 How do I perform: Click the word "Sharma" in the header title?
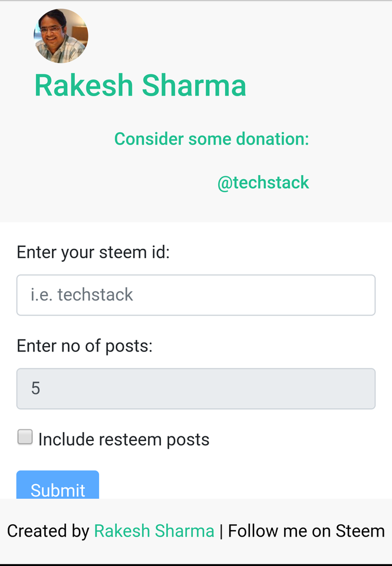[x=194, y=85]
